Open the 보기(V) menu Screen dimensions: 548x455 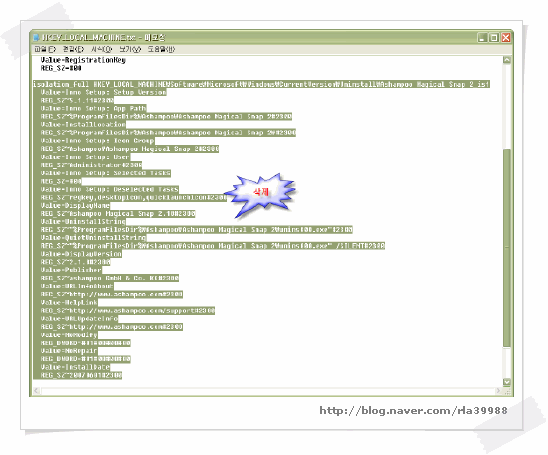click(130, 49)
